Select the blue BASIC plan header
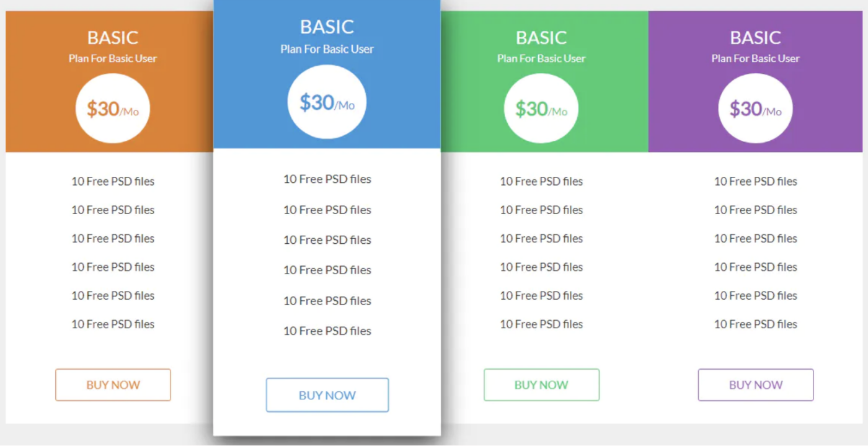This screenshot has width=868, height=446. pyautogui.click(x=327, y=27)
